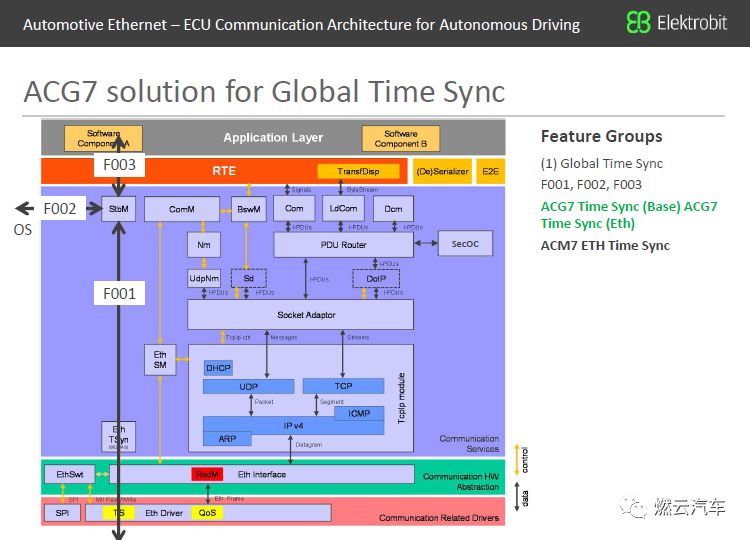Click the UdpNm module box
The height and width of the screenshot is (540, 750).
[x=204, y=278]
